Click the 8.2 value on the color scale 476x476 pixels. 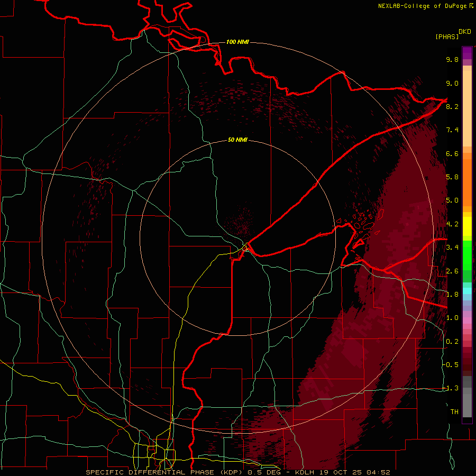(452, 106)
